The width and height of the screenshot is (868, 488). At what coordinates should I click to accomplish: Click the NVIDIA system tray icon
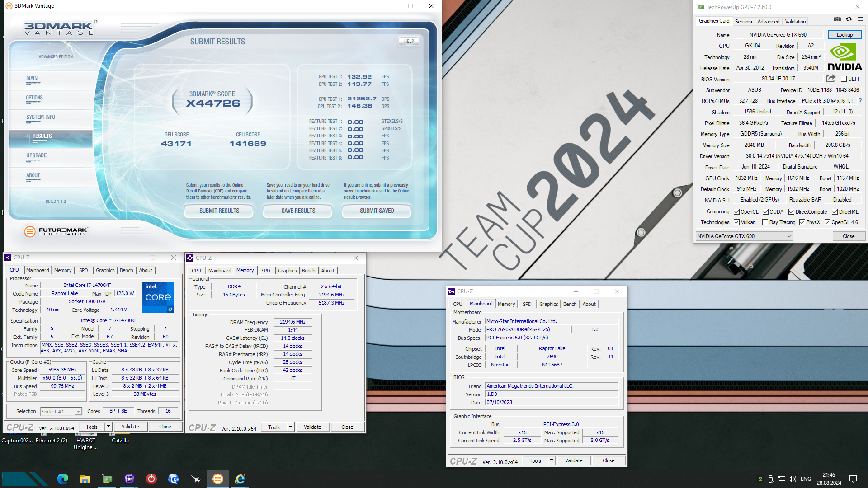[x=760, y=479]
